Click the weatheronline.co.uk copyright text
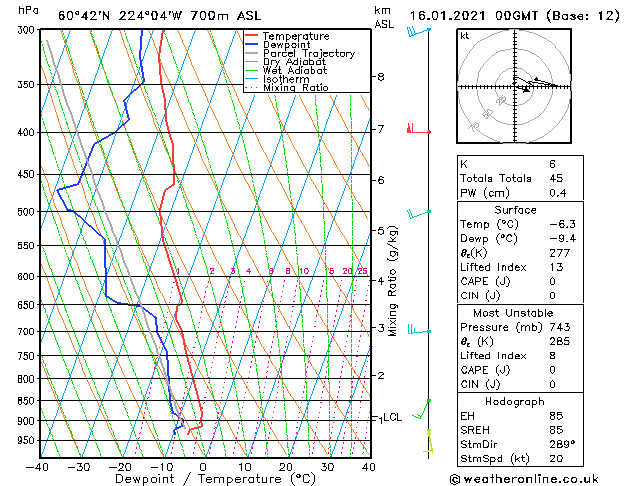629x486 pixels. tap(524, 479)
